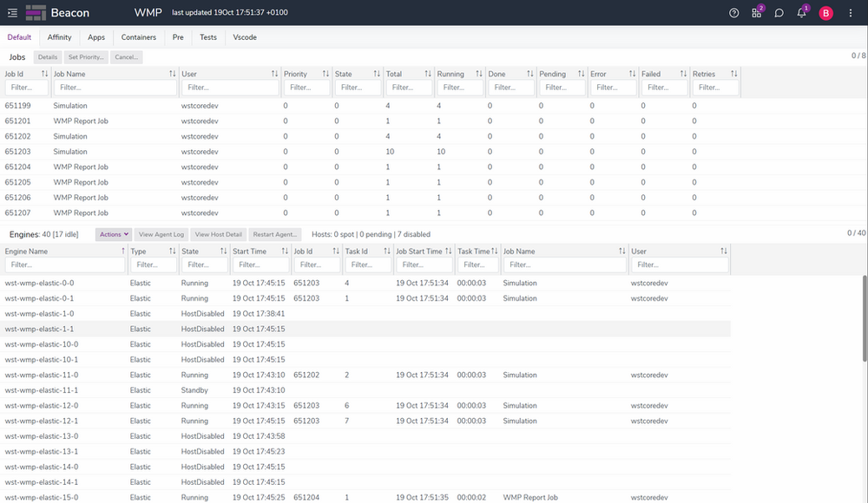868x503 pixels.
Task: Open the hamburger navigation menu
Action: (12, 13)
